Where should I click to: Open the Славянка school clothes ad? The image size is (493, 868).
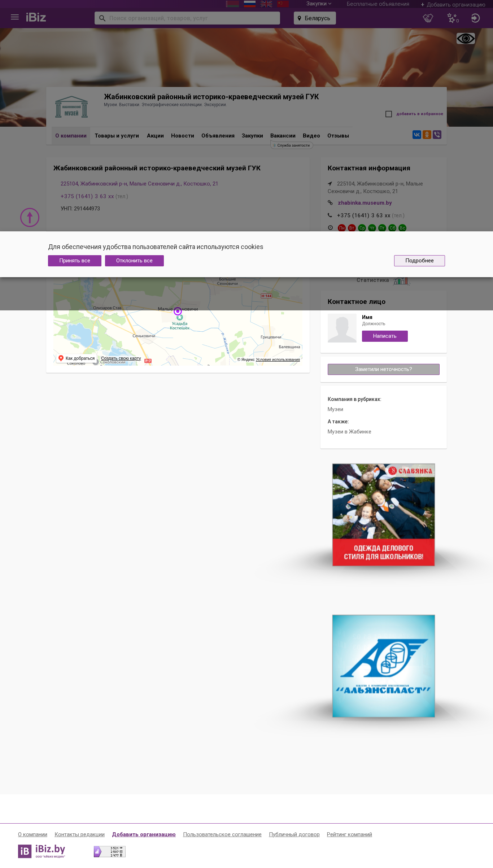click(x=383, y=515)
